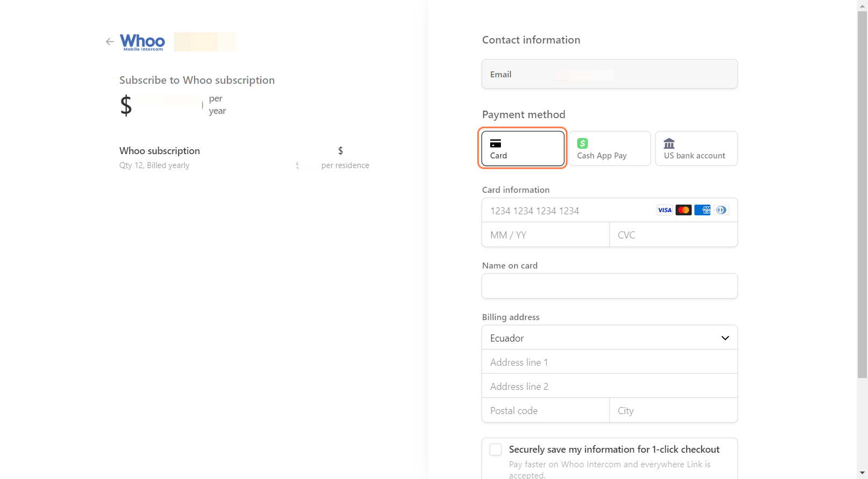
Task: Click the 'Whoo subscription' line item
Action: coord(160,151)
